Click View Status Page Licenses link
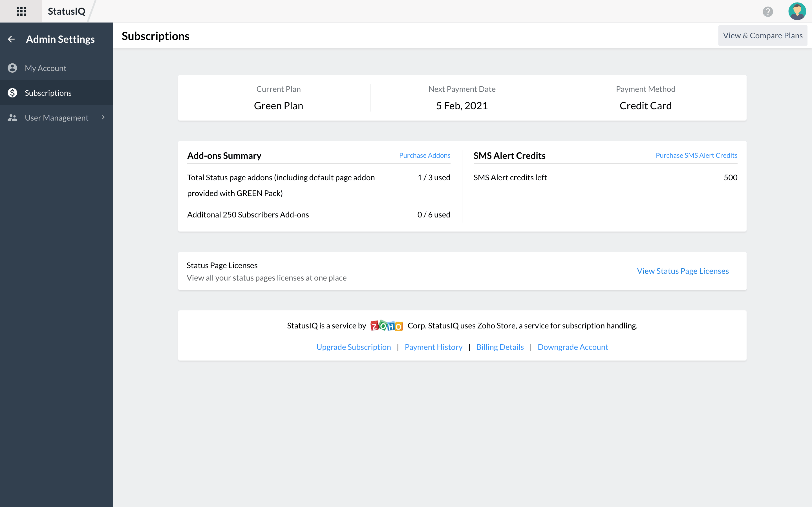 click(682, 270)
